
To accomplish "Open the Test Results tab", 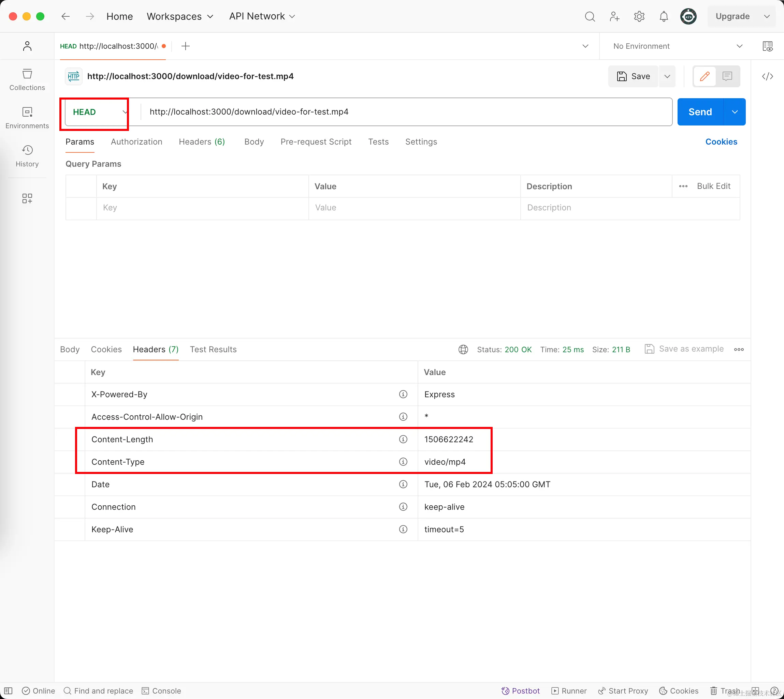I will [x=213, y=349].
